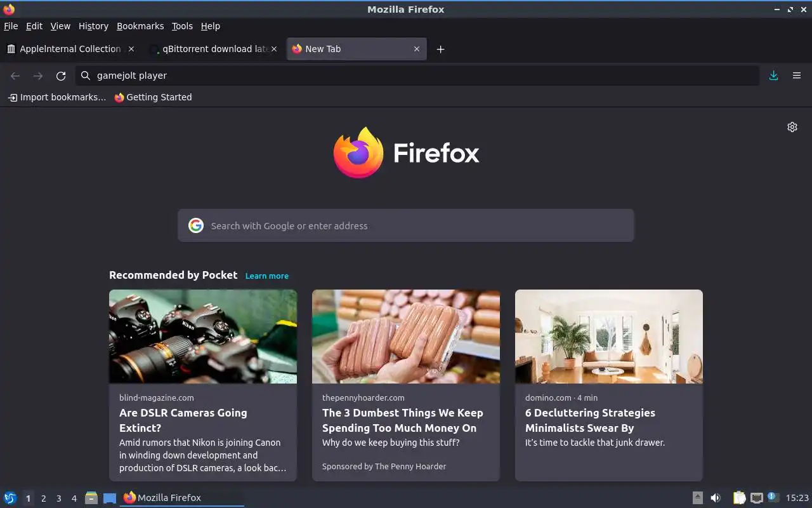This screenshot has width=812, height=508.
Task: Open the Help menu
Action: [x=210, y=26]
